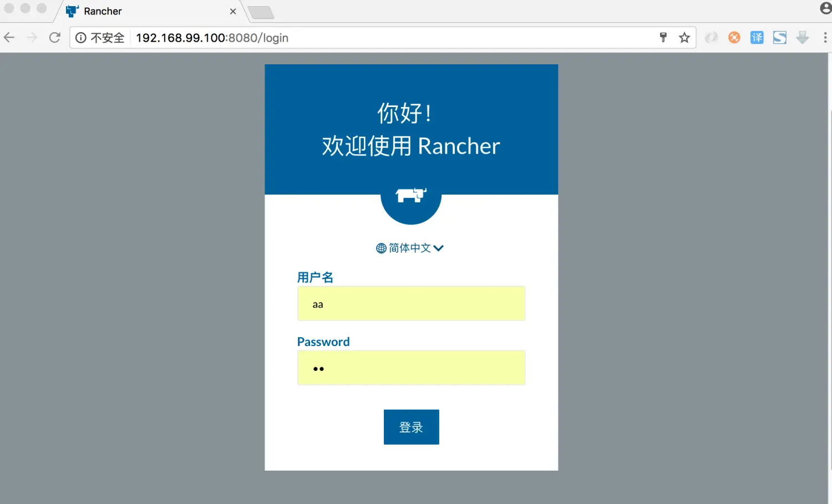Focus the Password input field
The image size is (832, 504).
tap(411, 368)
